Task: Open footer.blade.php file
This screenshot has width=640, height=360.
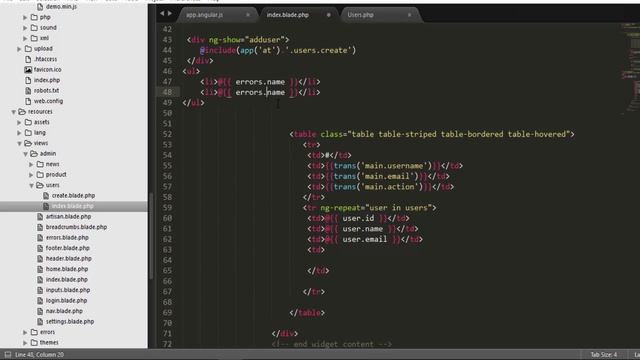Action: [x=67, y=248]
